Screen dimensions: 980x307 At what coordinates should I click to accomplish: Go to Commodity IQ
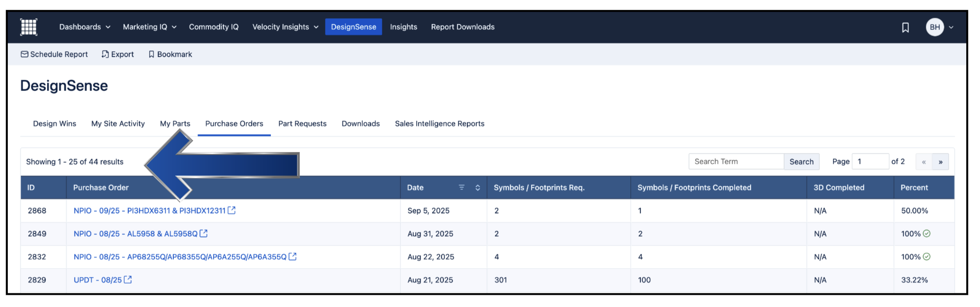[x=213, y=27]
